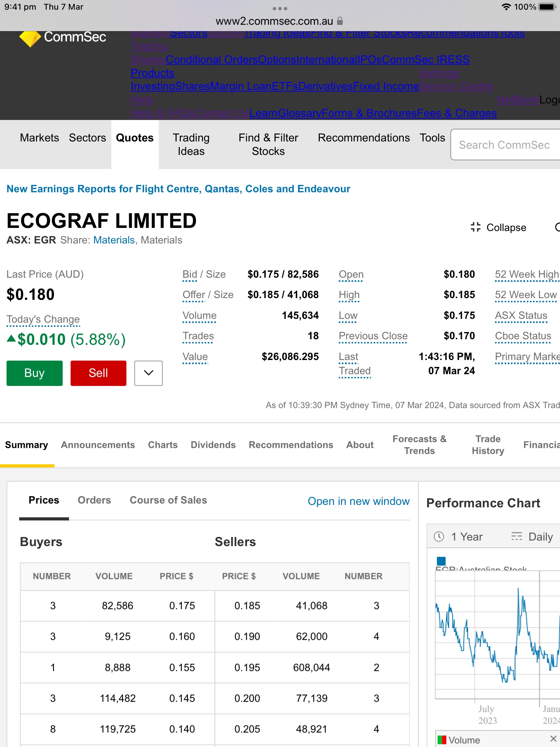560x747 pixels.
Task: Switch to the Charts tab
Action: (163, 445)
